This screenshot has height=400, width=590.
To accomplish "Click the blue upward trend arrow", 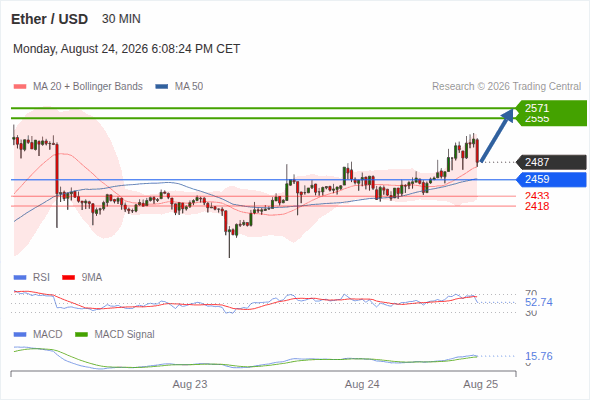I will [x=497, y=135].
